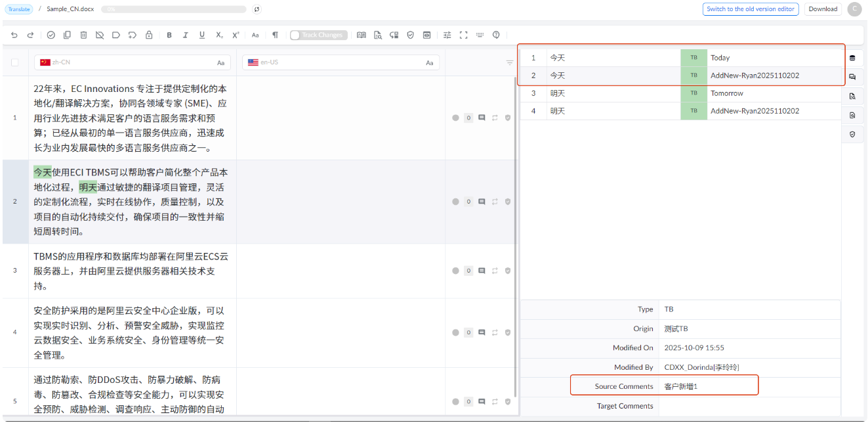This screenshot has width=868, height=423.
Task: Click the zh-CN source search field
Action: (133, 62)
